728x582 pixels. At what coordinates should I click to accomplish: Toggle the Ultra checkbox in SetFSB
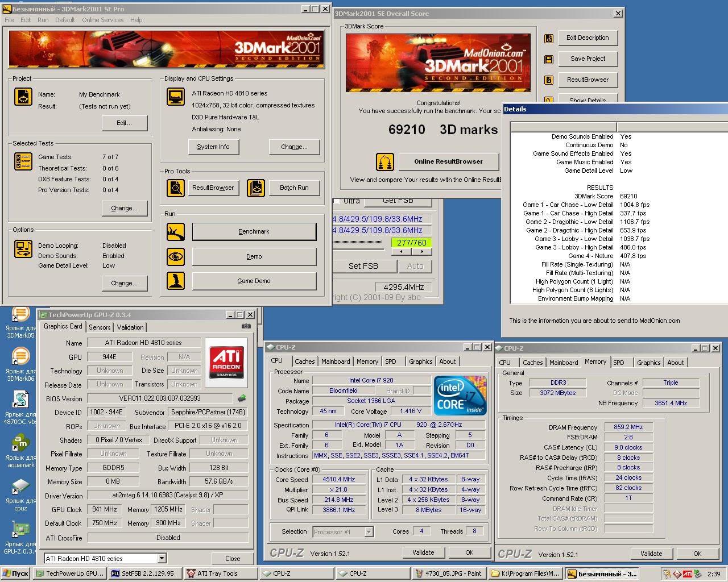point(337,201)
